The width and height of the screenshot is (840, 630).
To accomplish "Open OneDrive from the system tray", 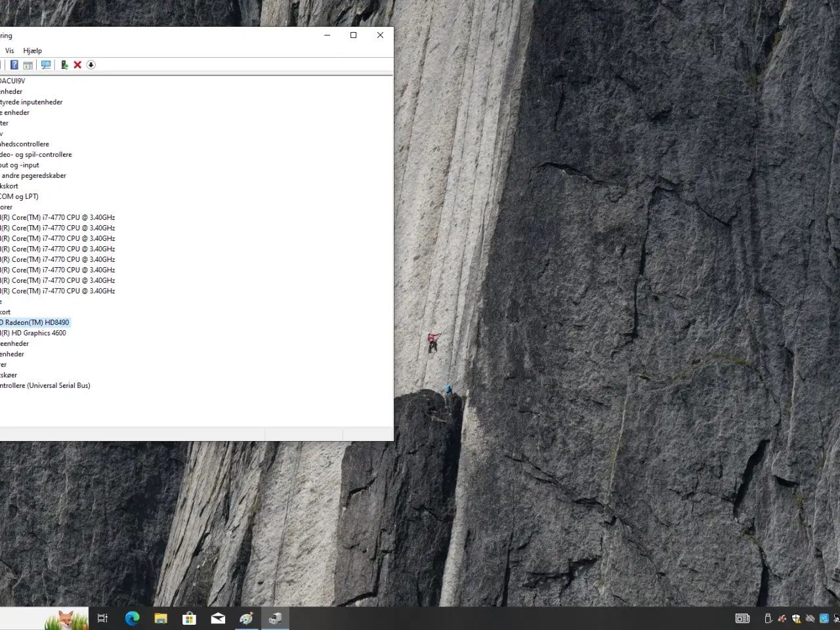I will click(x=810, y=618).
